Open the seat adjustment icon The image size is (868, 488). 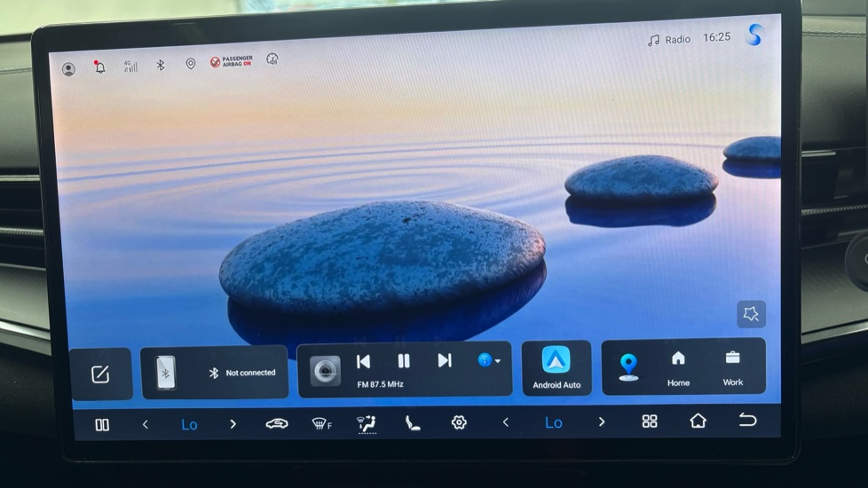pos(413,423)
